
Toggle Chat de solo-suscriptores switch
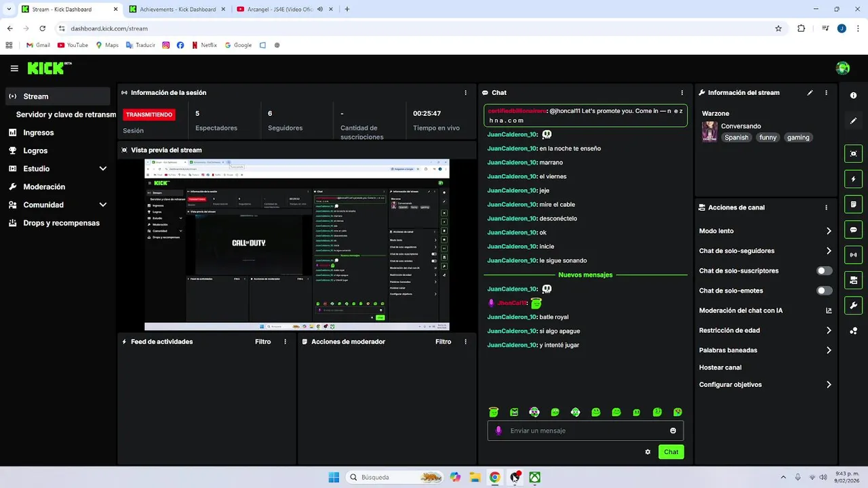point(824,270)
